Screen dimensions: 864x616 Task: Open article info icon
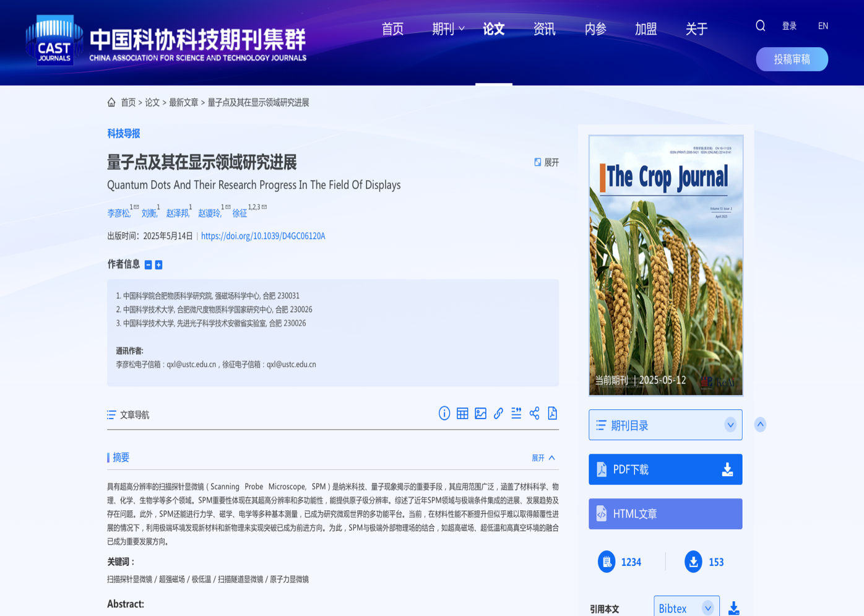tap(444, 414)
